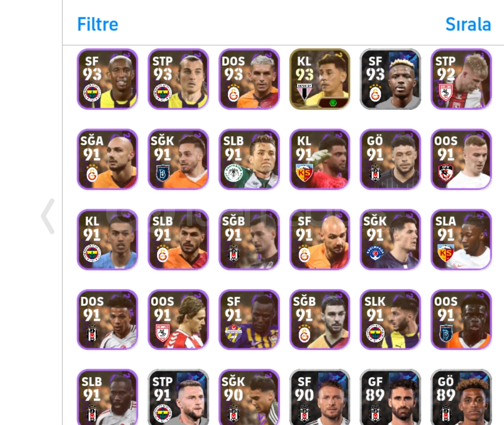504x425 pixels.
Task: Select the DOS 93 Galatasaray player card
Action: click(x=249, y=79)
